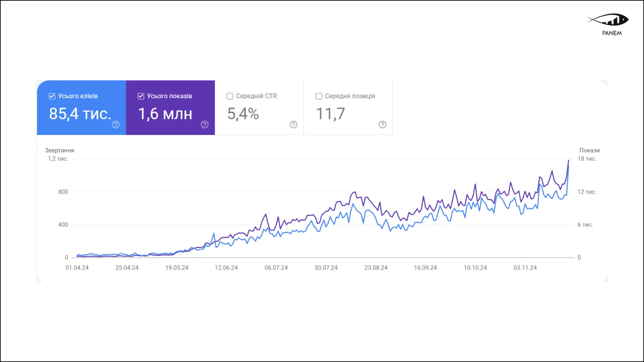Click the peak of the purple impressions line
This screenshot has height=362, width=644.
[568, 161]
